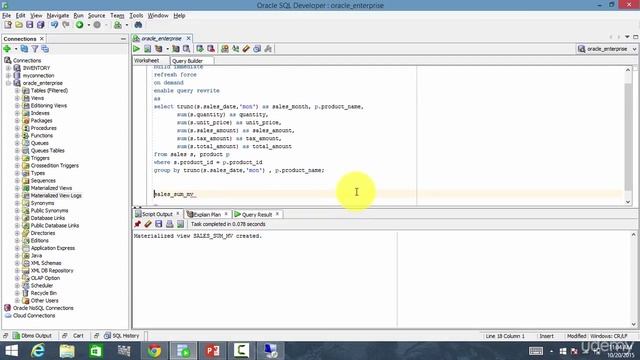Open the Source menu

(x=96, y=16)
